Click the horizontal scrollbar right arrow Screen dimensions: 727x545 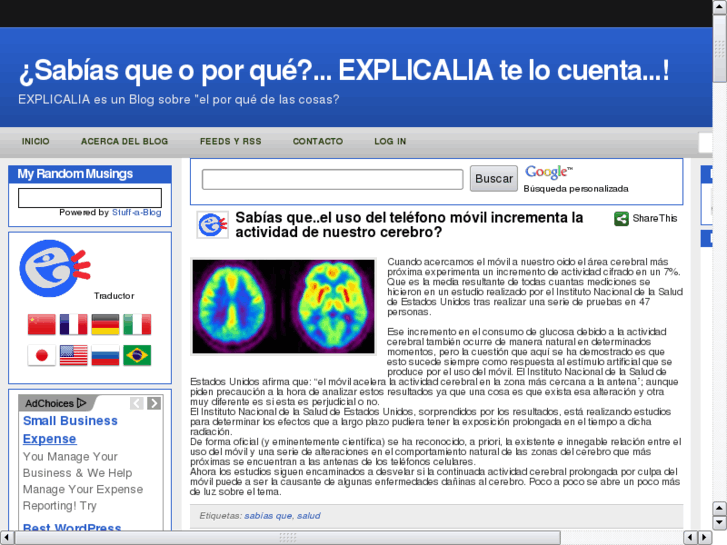pyautogui.click(x=705, y=538)
